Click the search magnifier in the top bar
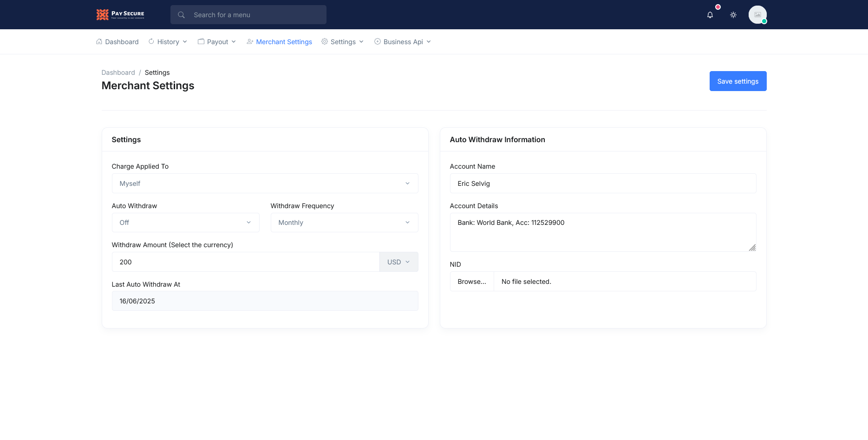Viewport: 868px width, 440px height. pyautogui.click(x=181, y=14)
